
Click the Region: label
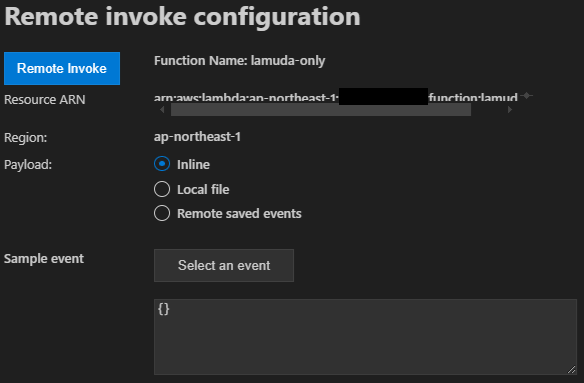coord(26,137)
